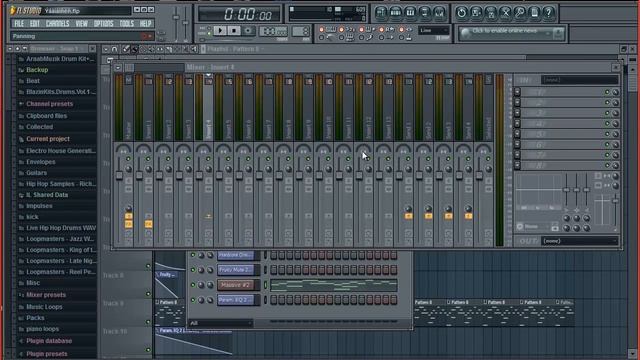Image resolution: width=640 pixels, height=360 pixels.
Task: Click the magnifier icon in top toolbar
Action: coord(520,13)
